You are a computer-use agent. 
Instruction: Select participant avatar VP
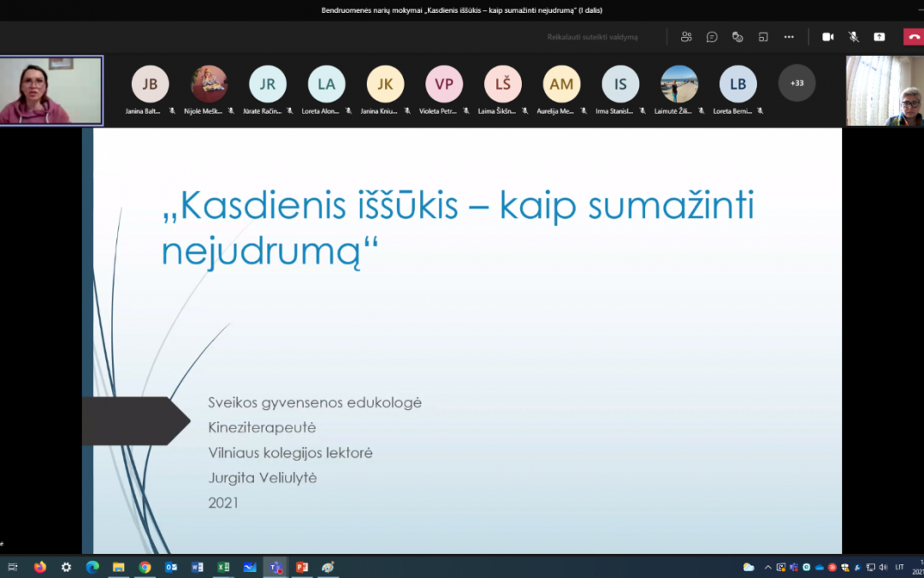pyautogui.click(x=444, y=84)
